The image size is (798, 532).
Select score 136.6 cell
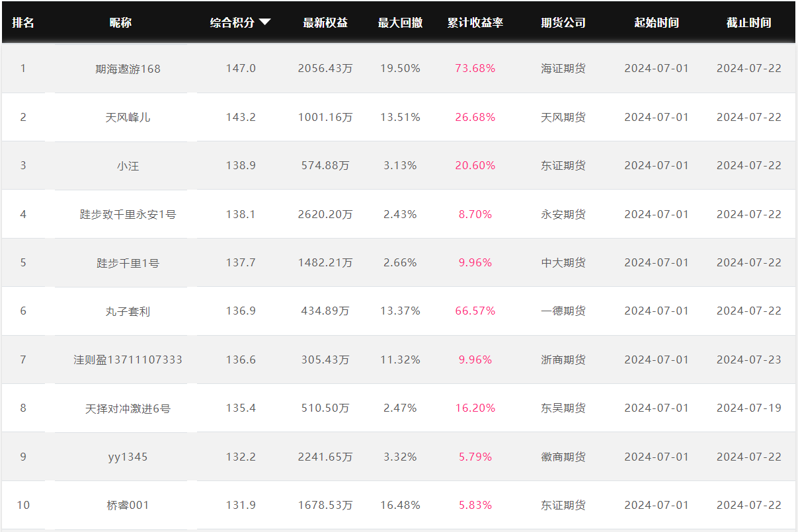coord(241,360)
